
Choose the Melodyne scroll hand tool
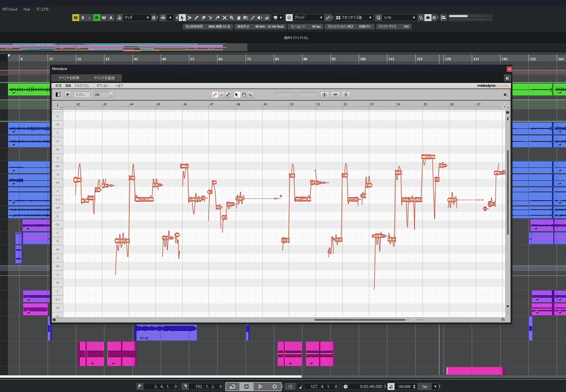(x=244, y=95)
